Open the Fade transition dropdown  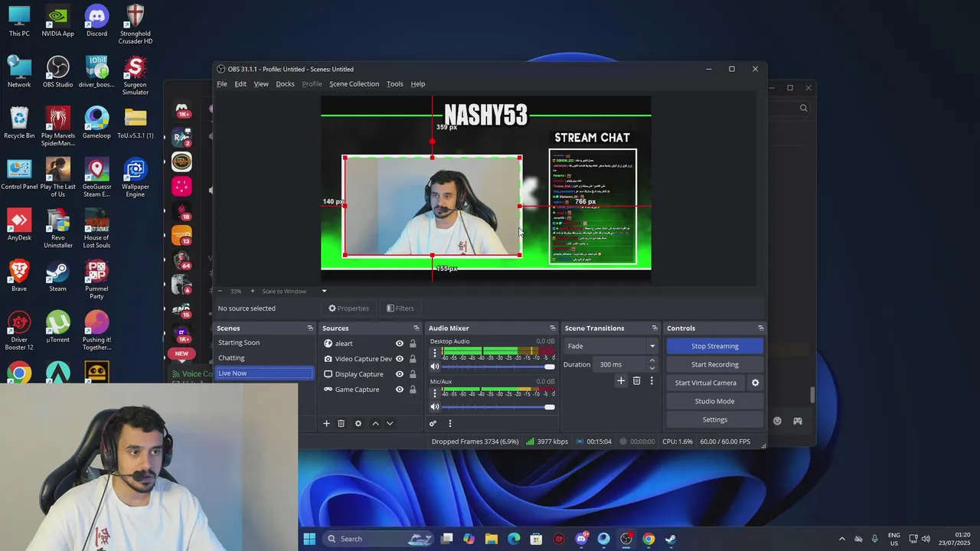point(611,346)
